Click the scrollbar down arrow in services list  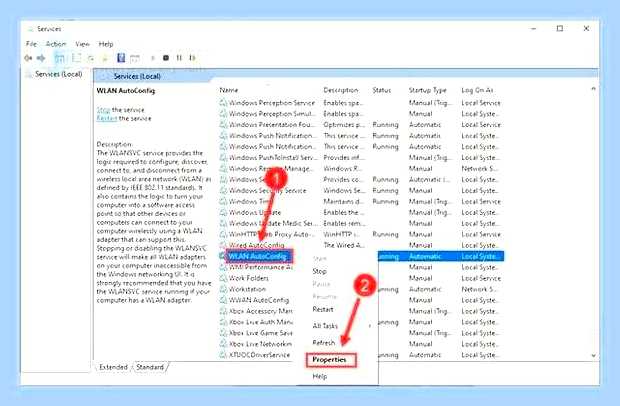point(593,355)
